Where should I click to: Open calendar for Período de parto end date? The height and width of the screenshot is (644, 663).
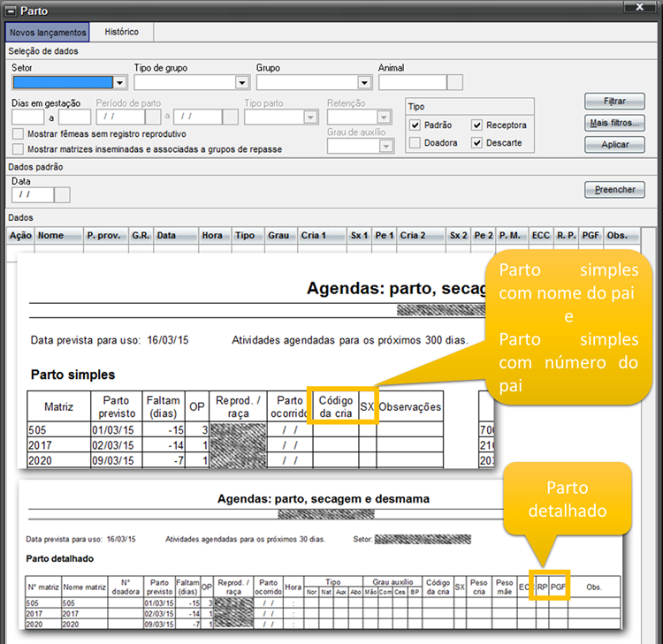click(231, 117)
